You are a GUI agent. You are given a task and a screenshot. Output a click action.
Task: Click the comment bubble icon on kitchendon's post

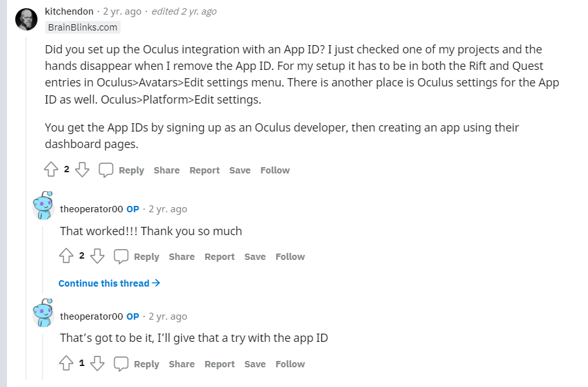click(x=106, y=170)
